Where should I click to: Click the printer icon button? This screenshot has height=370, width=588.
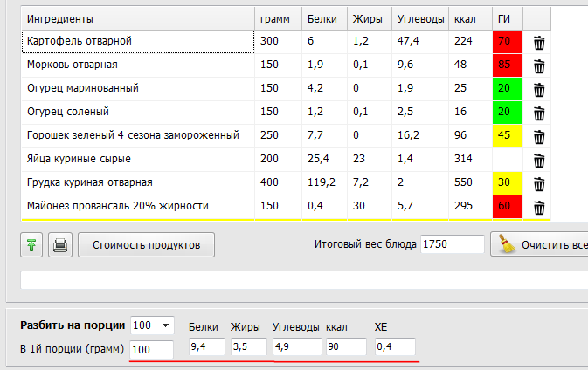[x=60, y=245]
